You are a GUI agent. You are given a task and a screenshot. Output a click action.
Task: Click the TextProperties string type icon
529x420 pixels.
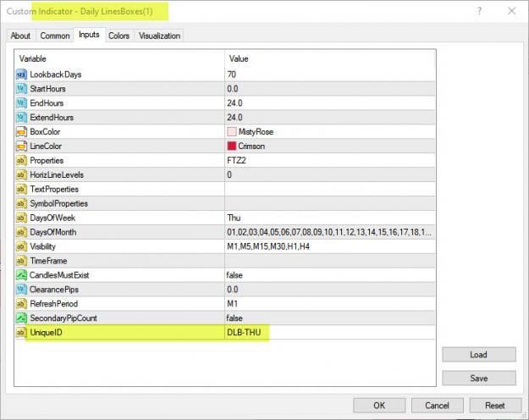[21, 189]
